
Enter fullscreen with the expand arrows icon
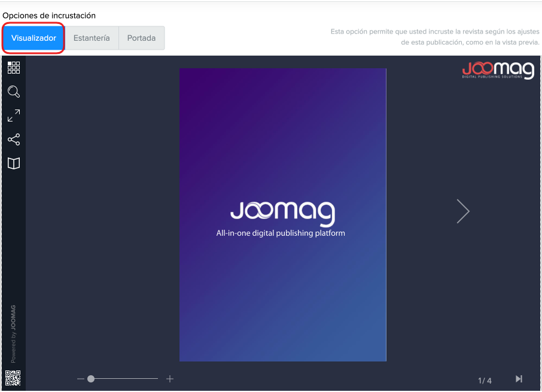pyautogui.click(x=14, y=116)
